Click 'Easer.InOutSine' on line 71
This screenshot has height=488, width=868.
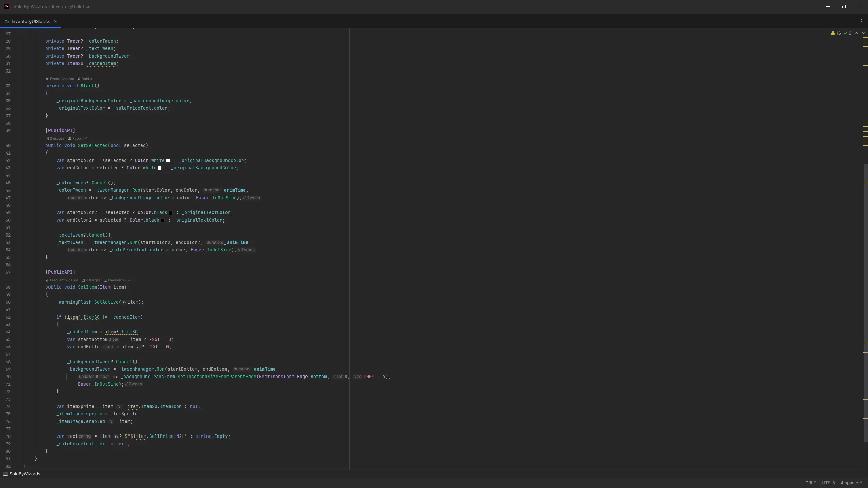pos(98,384)
